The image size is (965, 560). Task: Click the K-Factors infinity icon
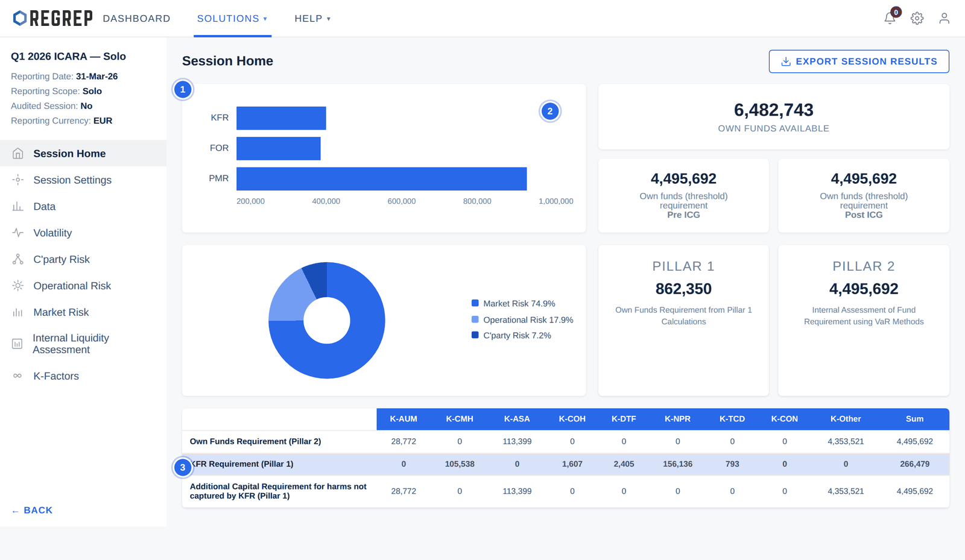(x=17, y=376)
